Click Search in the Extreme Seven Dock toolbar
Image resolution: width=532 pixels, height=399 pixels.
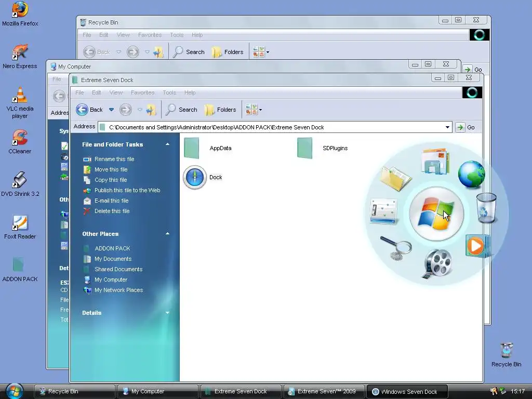[181, 110]
